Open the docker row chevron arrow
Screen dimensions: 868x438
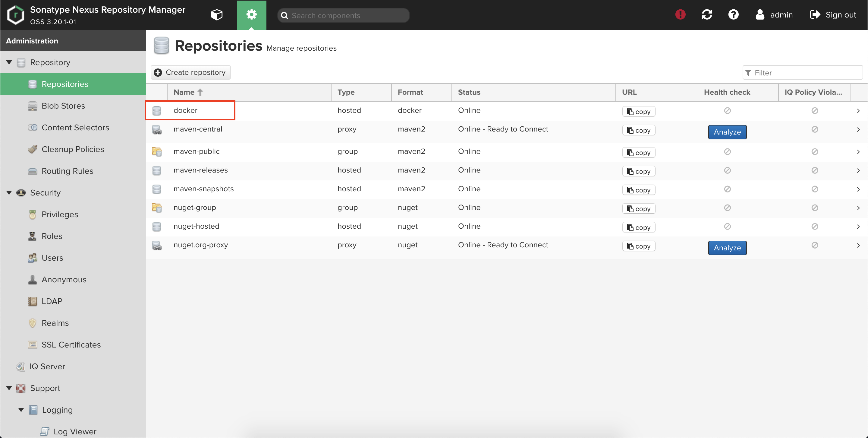tap(858, 111)
